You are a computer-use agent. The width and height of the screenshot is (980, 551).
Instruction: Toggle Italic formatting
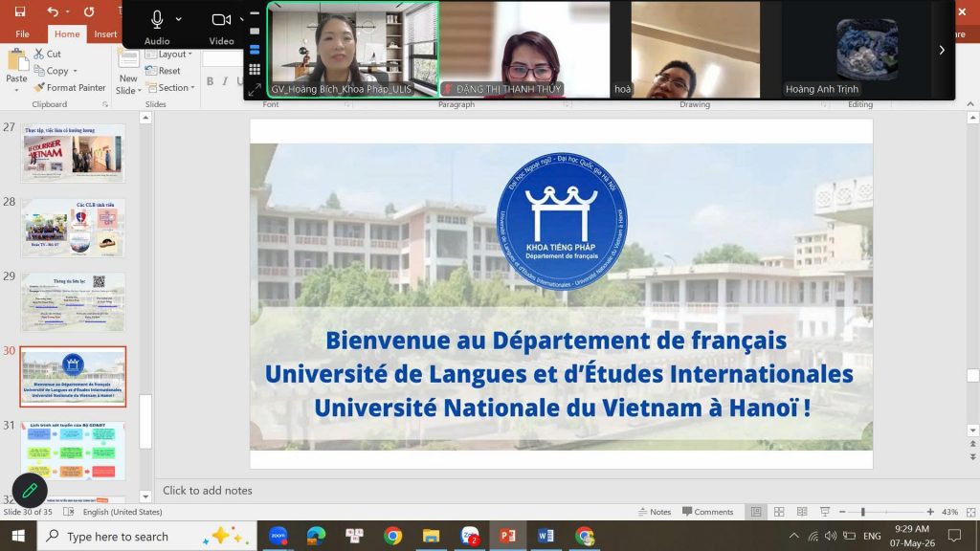coord(225,81)
